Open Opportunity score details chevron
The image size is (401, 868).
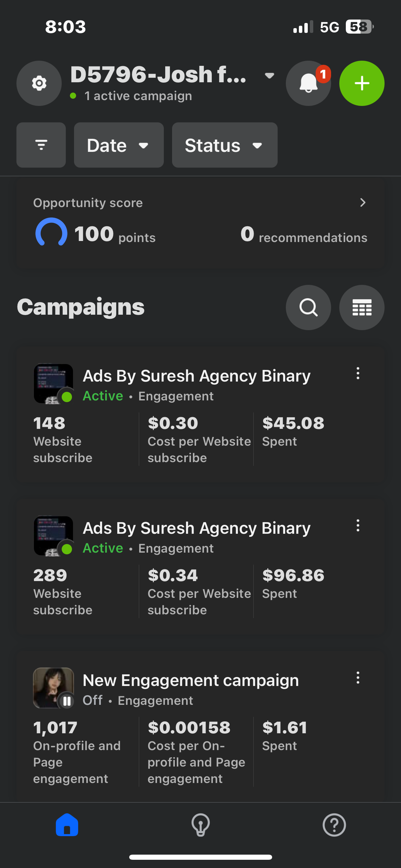pyautogui.click(x=363, y=203)
